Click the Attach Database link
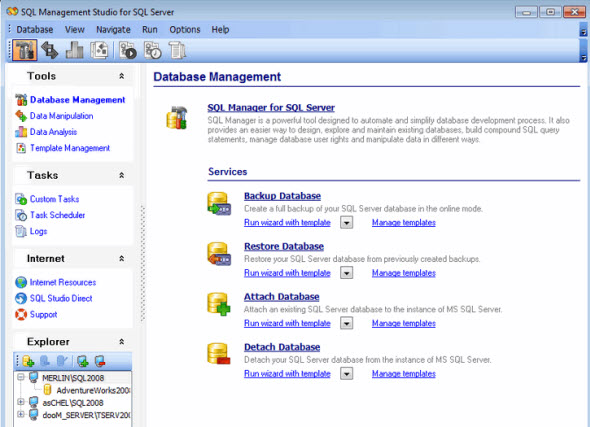 [x=281, y=297]
